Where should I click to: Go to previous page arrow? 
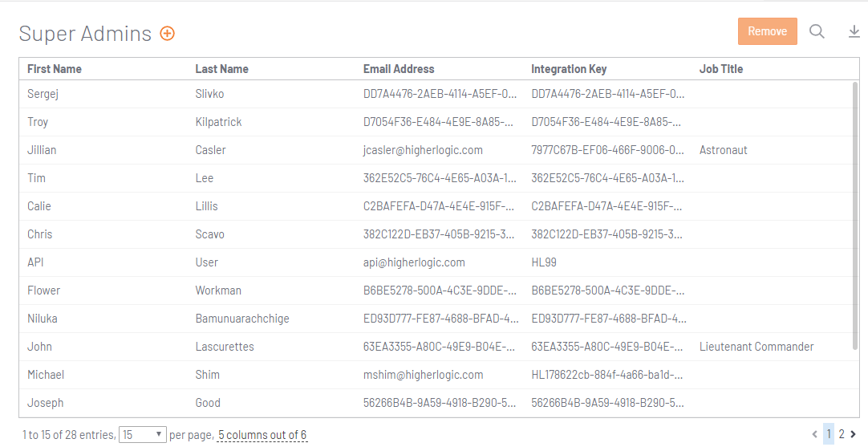pyautogui.click(x=814, y=434)
